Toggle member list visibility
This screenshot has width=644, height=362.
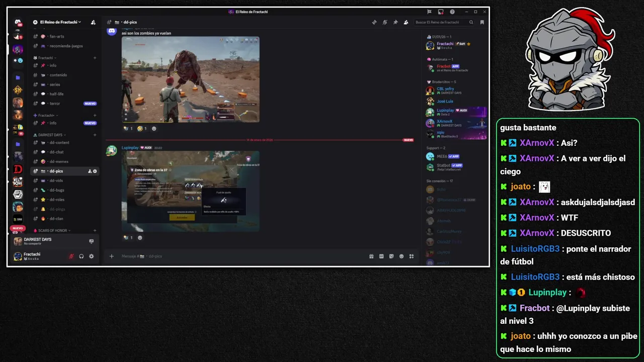[x=406, y=22]
